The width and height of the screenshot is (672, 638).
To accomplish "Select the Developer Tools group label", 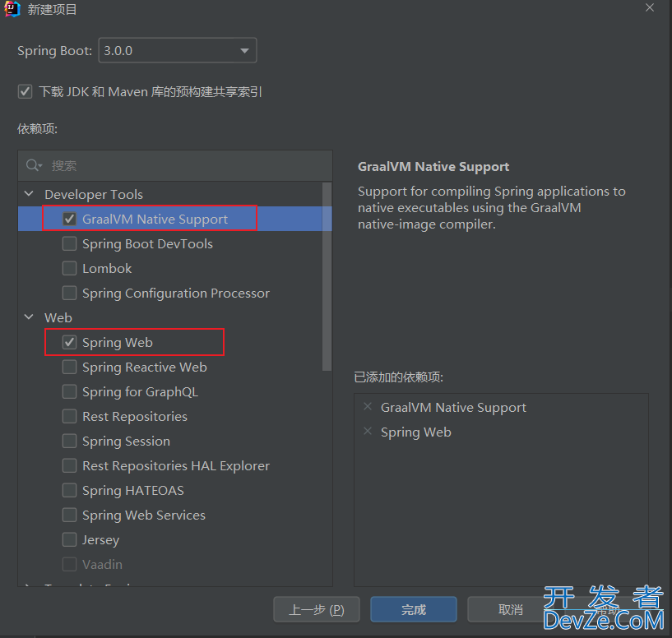I will [94, 195].
